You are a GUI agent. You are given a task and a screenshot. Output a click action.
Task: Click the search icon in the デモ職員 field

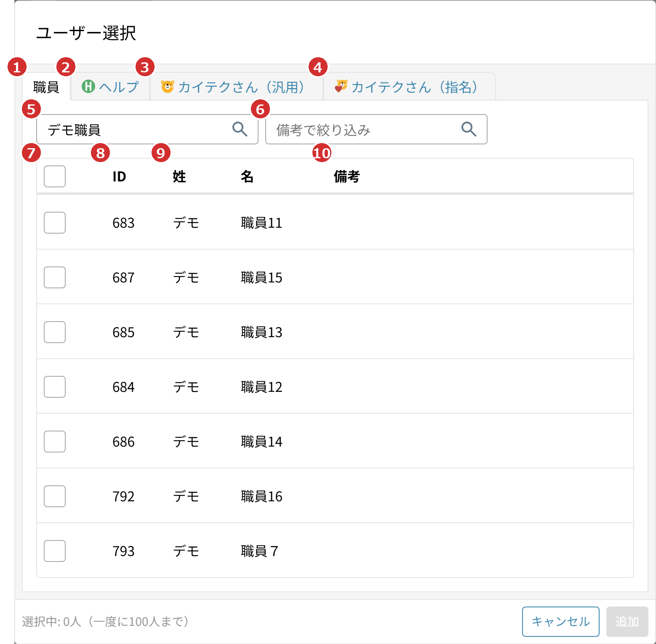coord(240,129)
